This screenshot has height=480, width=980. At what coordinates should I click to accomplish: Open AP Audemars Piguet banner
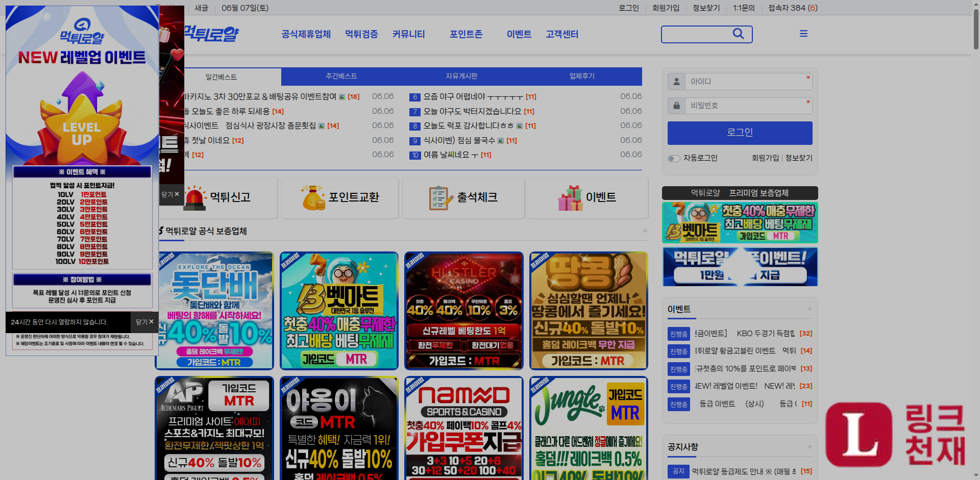click(214, 428)
